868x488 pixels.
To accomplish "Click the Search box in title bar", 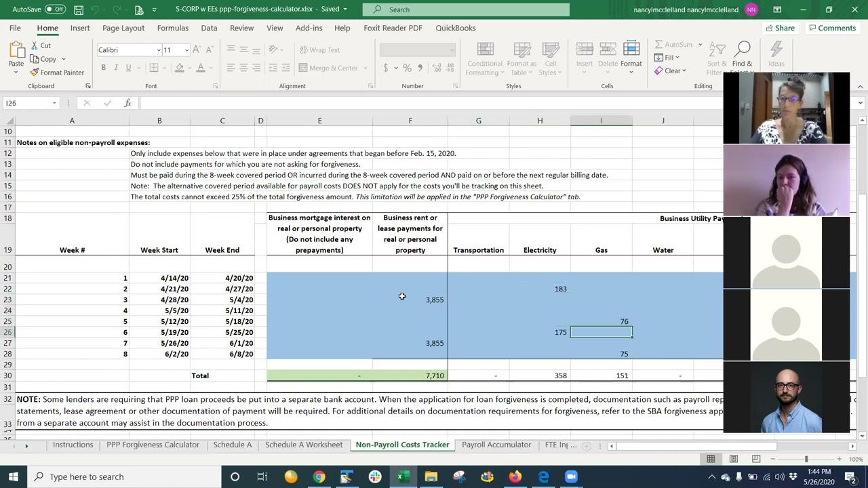I will (466, 9).
